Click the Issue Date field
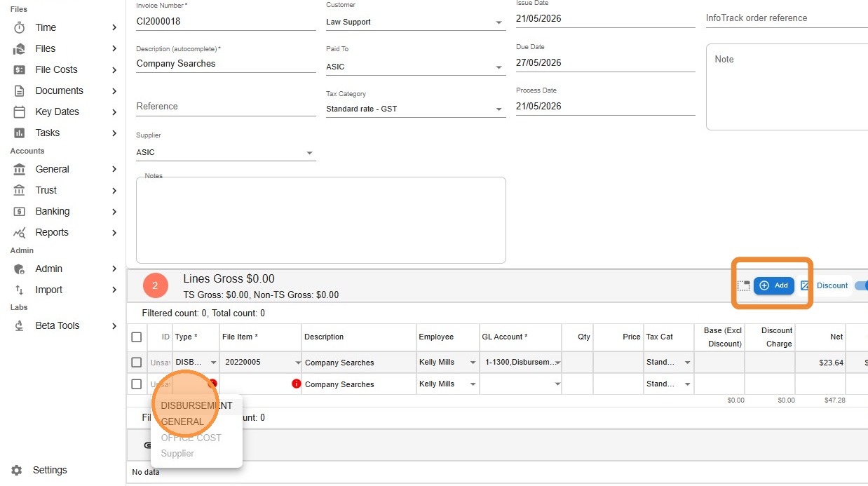 (605, 19)
